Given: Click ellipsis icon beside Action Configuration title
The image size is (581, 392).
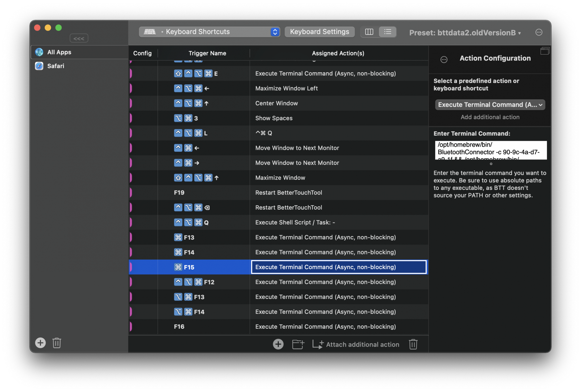Looking at the screenshot, I should (444, 60).
